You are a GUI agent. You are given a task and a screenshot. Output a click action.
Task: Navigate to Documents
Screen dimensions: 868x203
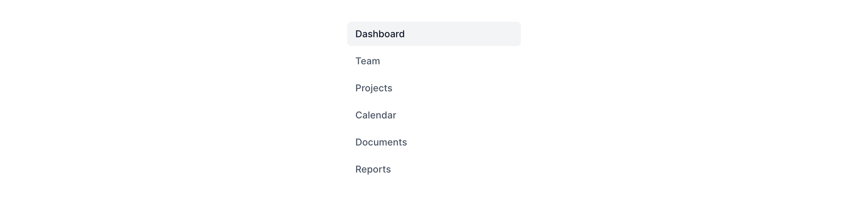pyautogui.click(x=381, y=142)
